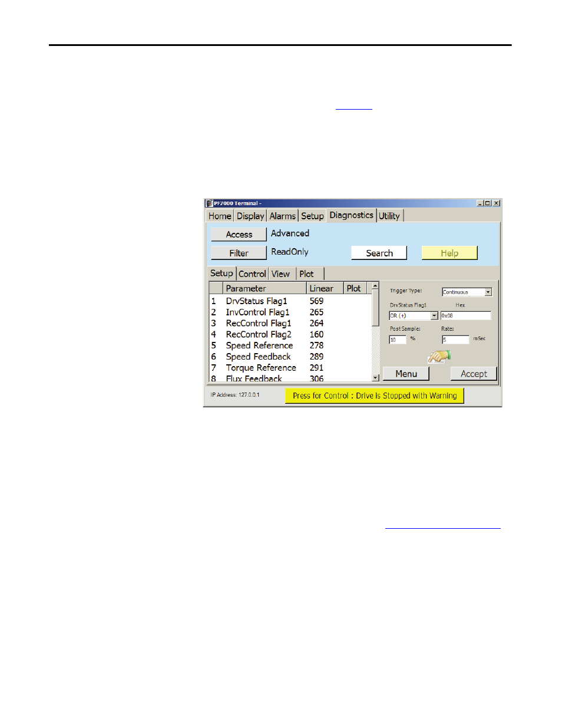The image size is (562, 728).
Task: Click the parameter list scroll up arrow
Action: (x=375, y=286)
